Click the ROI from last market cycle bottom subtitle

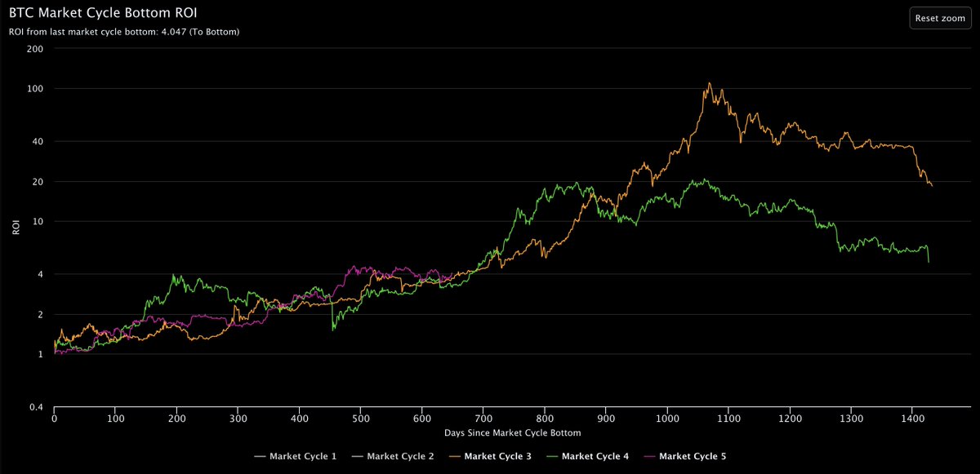click(x=124, y=32)
